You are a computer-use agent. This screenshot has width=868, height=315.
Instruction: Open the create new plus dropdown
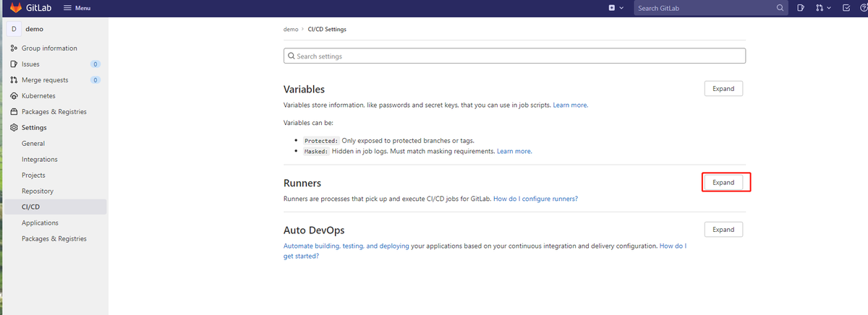pyautogui.click(x=616, y=8)
